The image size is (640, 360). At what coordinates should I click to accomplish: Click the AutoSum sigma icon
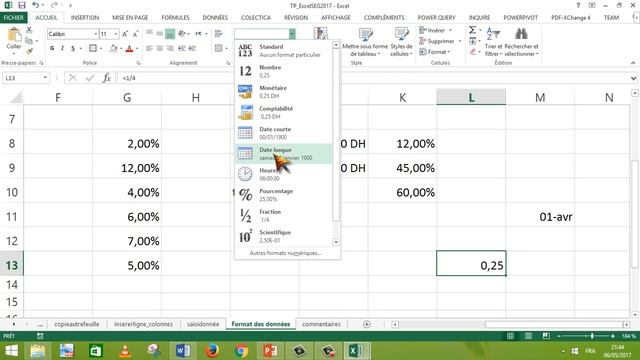[472, 30]
